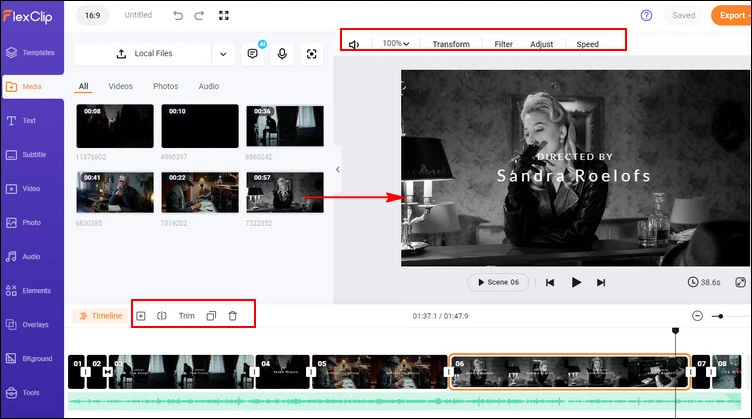This screenshot has height=419, width=752.
Task: Select the 00:22 media thumbnail
Action: (x=200, y=192)
